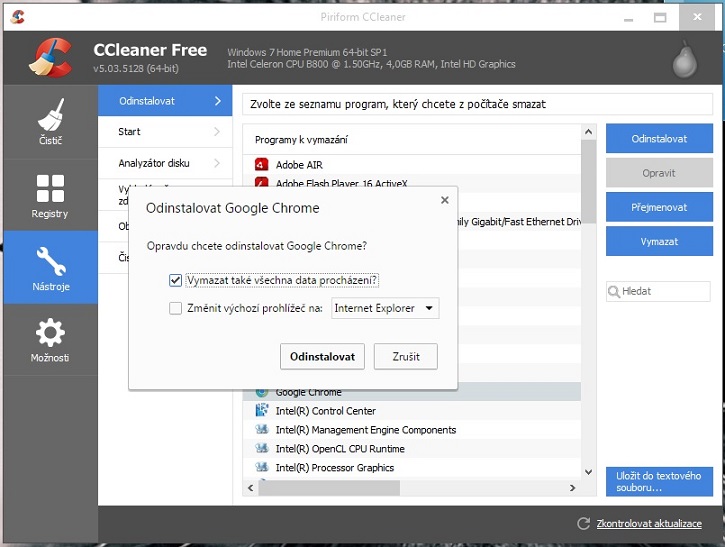725x547 pixels.
Task: Expand the Start submenu chevron
Action: (217, 132)
